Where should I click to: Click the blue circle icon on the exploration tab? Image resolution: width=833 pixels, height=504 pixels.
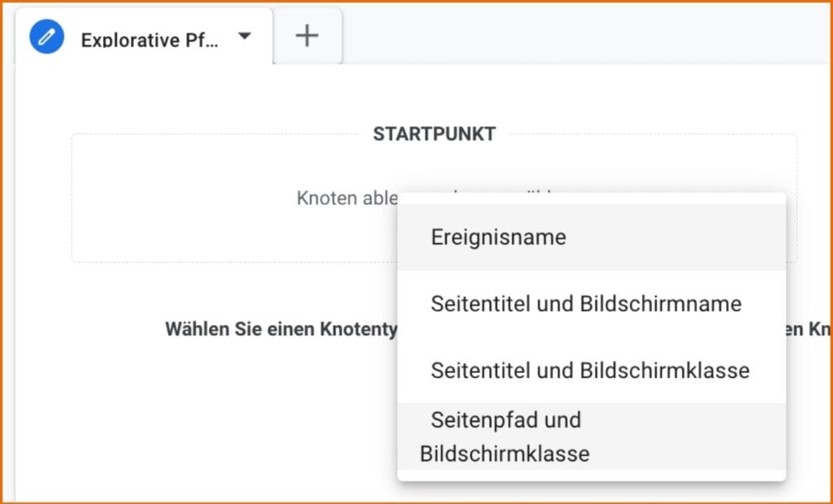click(46, 36)
